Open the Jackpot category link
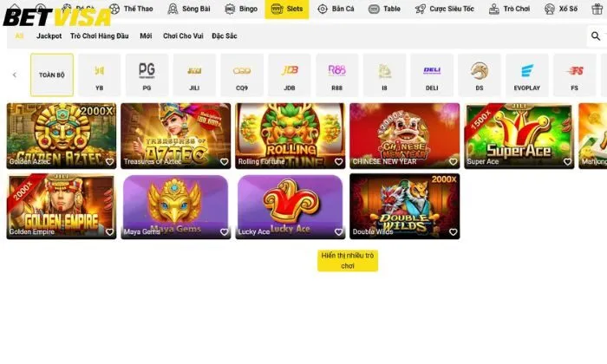Image resolution: width=607 pixels, height=364 pixels. (x=49, y=36)
